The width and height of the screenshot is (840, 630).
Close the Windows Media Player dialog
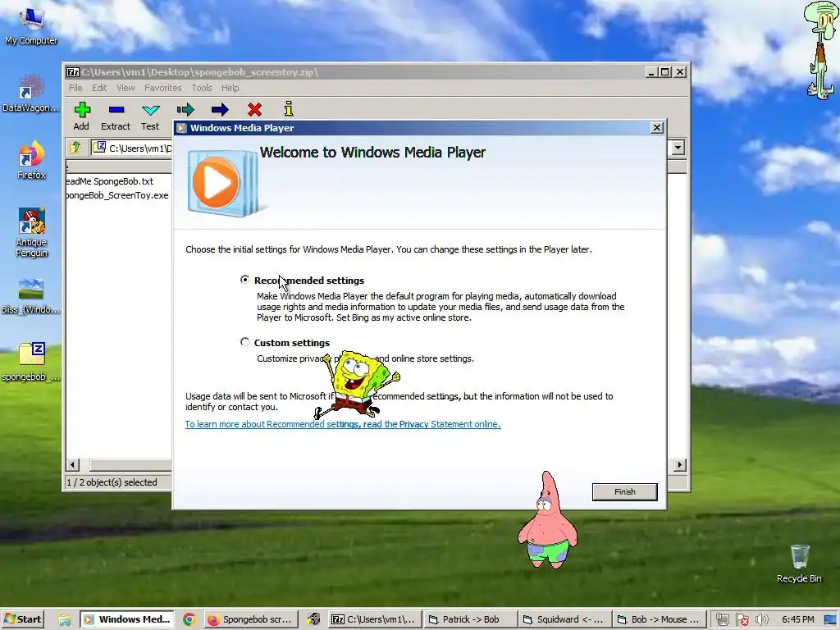[657, 127]
